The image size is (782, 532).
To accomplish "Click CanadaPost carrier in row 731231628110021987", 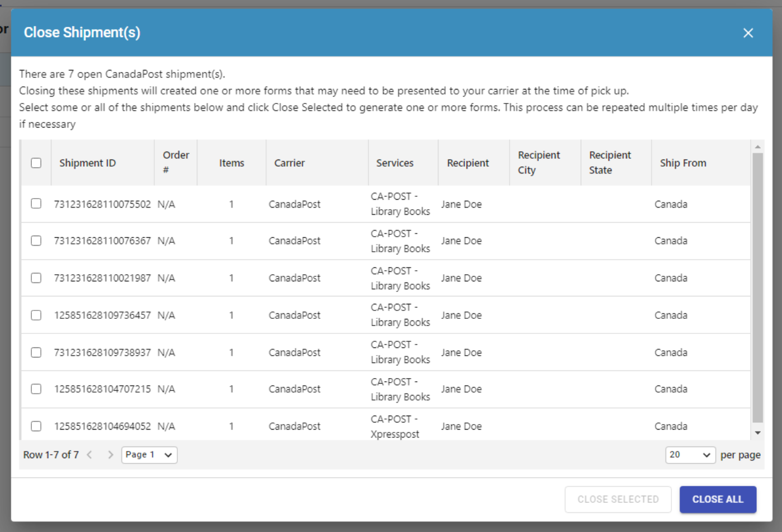I will (x=294, y=278).
